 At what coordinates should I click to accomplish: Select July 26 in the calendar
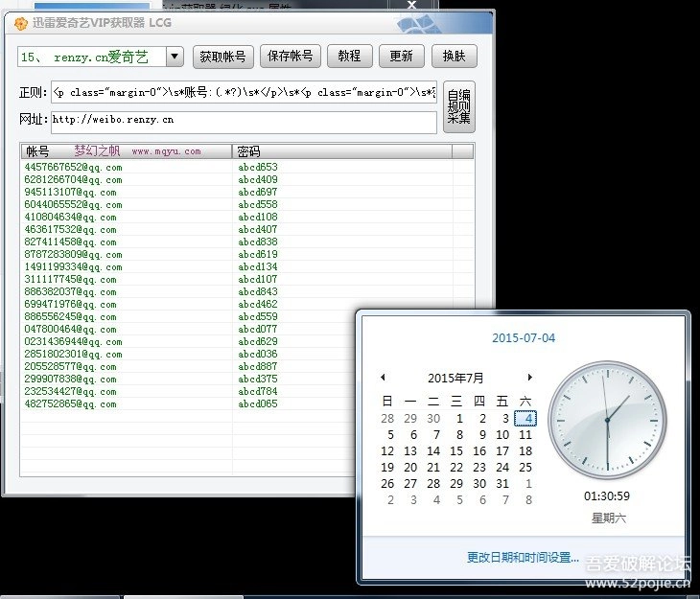(387, 484)
